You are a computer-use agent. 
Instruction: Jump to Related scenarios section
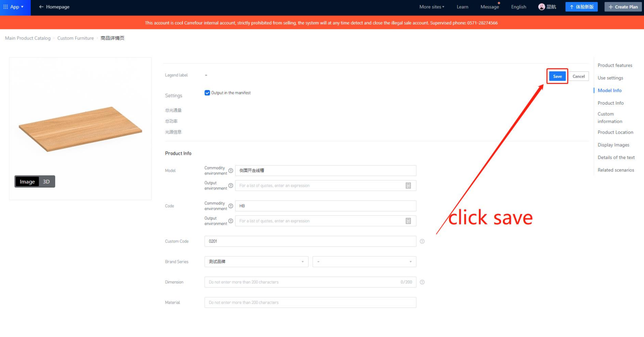(616, 170)
